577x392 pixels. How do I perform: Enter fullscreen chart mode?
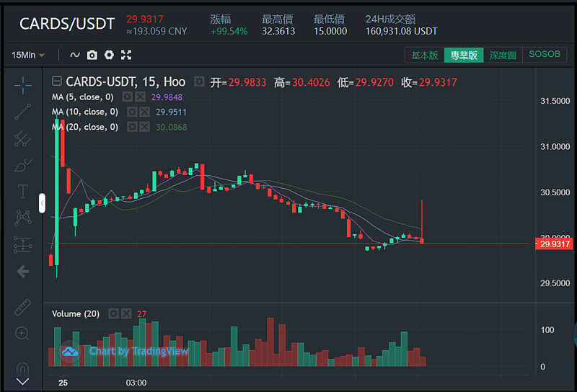pyautogui.click(x=126, y=55)
